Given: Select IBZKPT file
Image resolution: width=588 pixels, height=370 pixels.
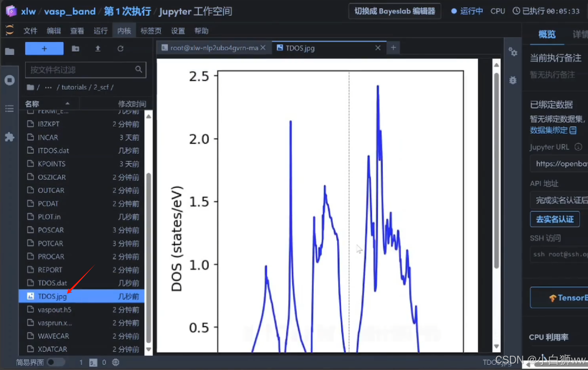Looking at the screenshot, I should (x=82, y=124).
